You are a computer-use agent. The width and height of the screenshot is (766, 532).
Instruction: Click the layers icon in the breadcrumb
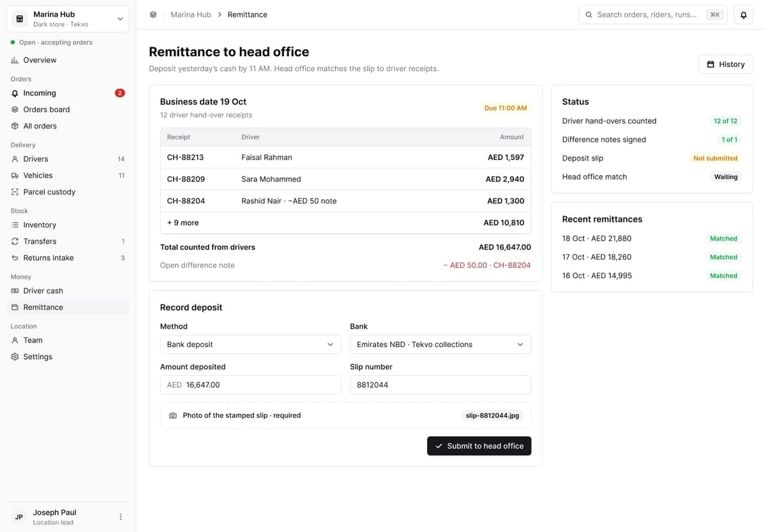(x=153, y=15)
